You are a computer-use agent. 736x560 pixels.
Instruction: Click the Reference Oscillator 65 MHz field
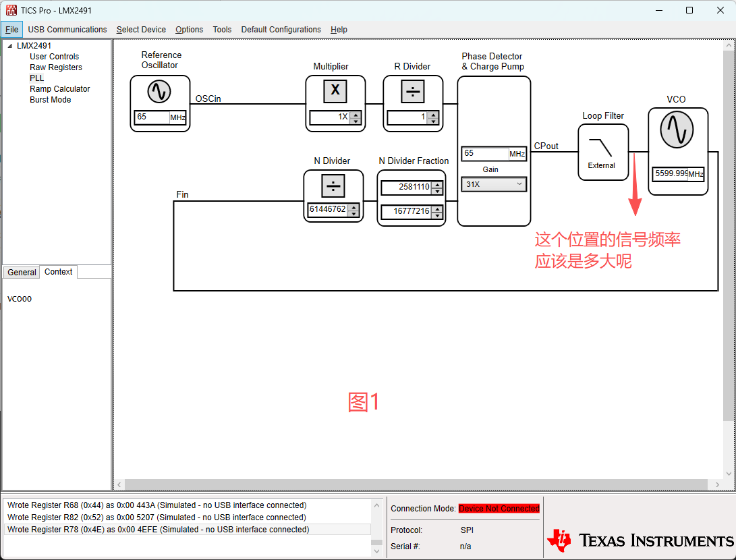[x=152, y=117]
